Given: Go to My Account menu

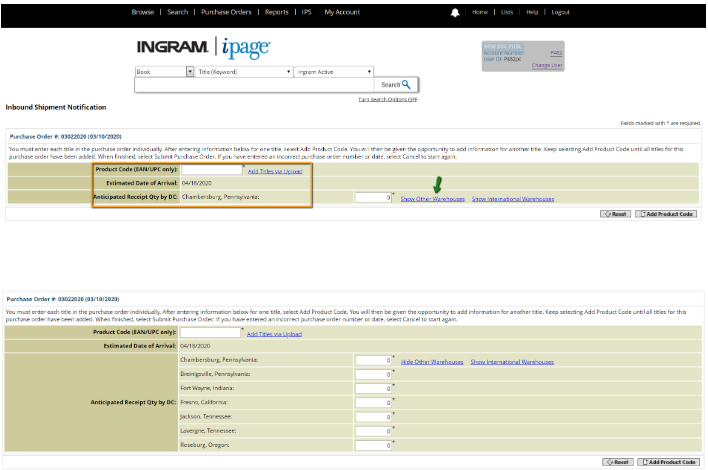Looking at the screenshot, I should coord(342,12).
